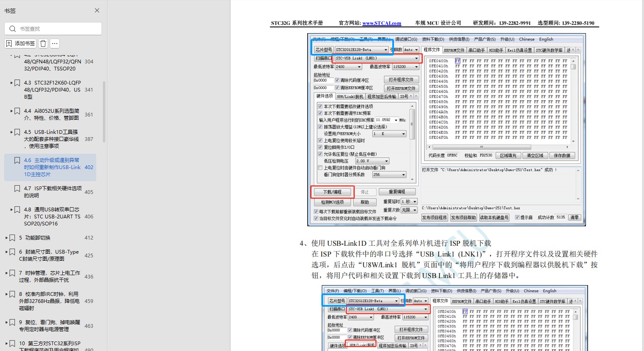Click bookmark icon beside 8 校准内部IRC时钟
Viewport: 644px width, 351px height.
(12, 294)
